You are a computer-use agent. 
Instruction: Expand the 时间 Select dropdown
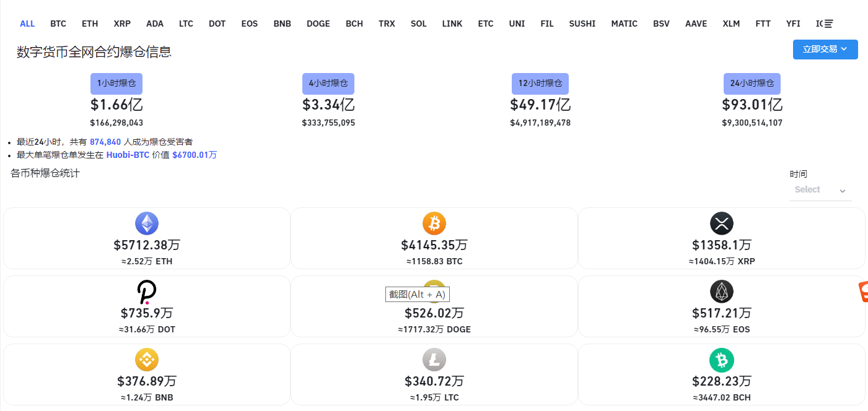(x=820, y=190)
